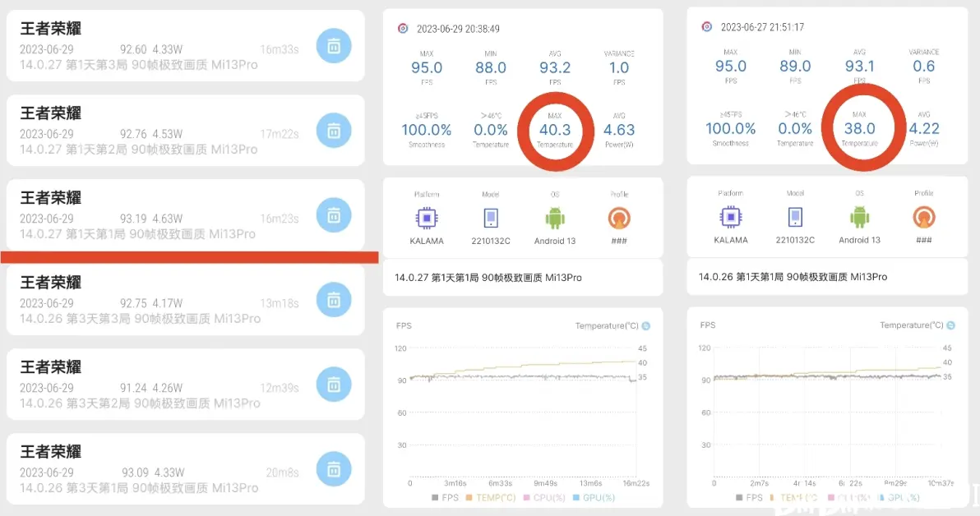The height and width of the screenshot is (516, 980).
Task: Click the 100.0% Smoothness value in the 14.0.26 report
Action: point(731,129)
